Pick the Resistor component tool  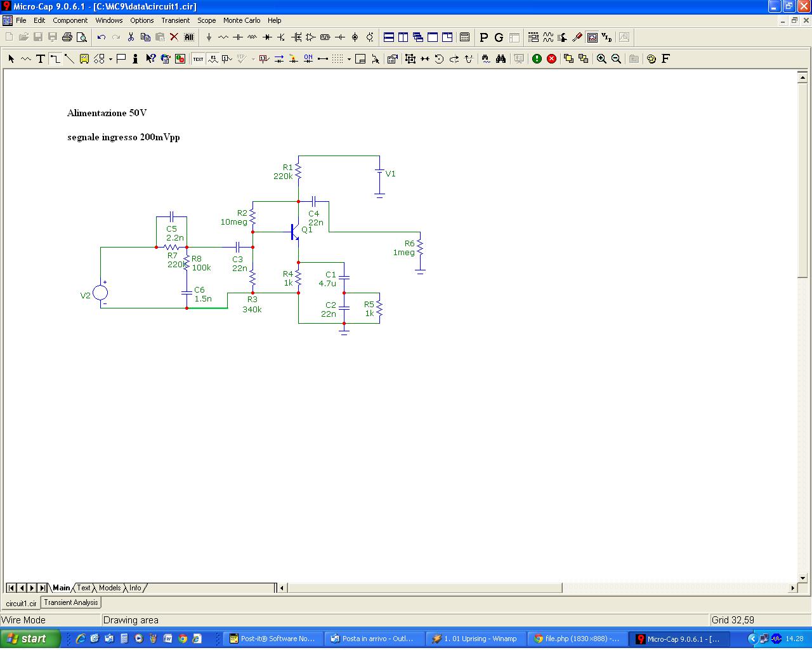click(x=223, y=37)
